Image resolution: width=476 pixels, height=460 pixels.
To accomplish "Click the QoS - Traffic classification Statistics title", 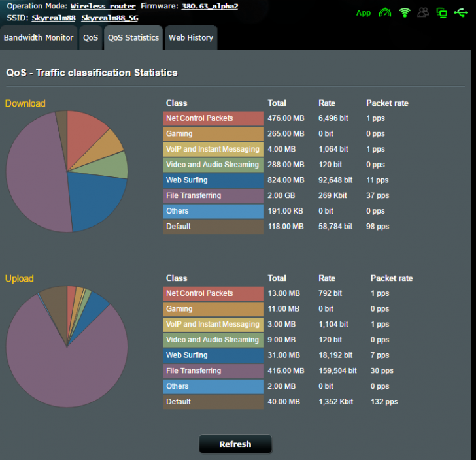I will coord(92,73).
